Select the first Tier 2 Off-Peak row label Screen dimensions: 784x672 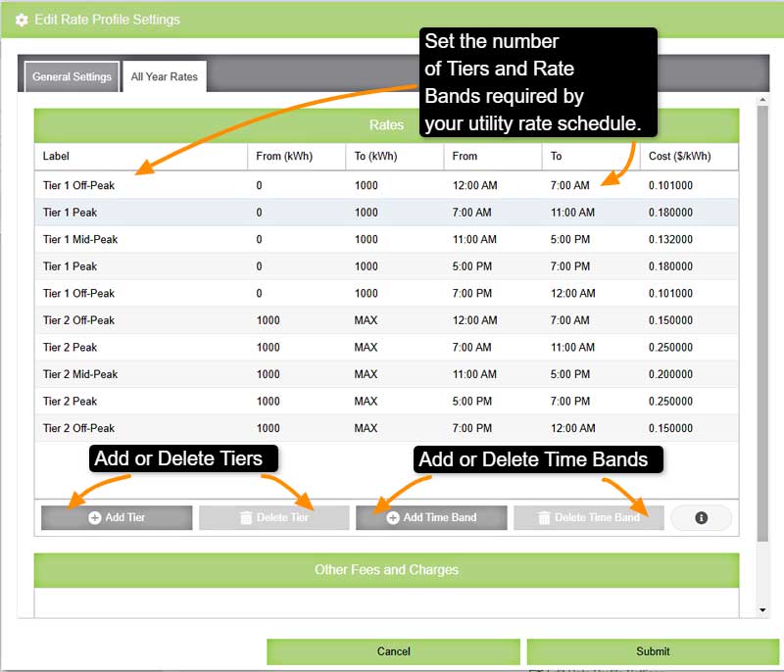pyautogui.click(x=78, y=320)
